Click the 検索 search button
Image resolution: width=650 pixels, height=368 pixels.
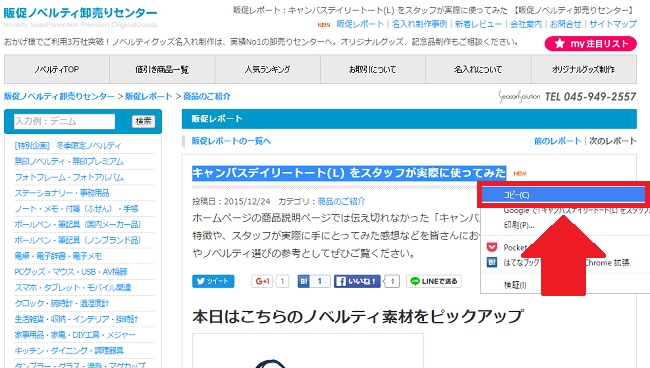tap(143, 121)
